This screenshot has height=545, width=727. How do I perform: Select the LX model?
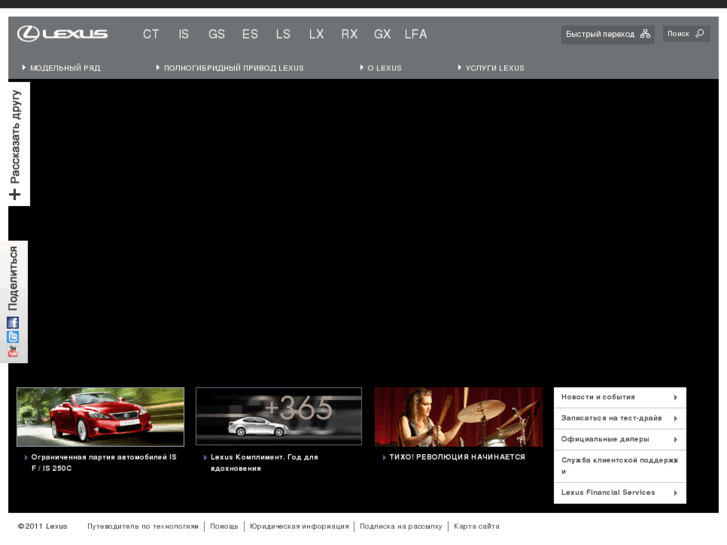coord(316,34)
